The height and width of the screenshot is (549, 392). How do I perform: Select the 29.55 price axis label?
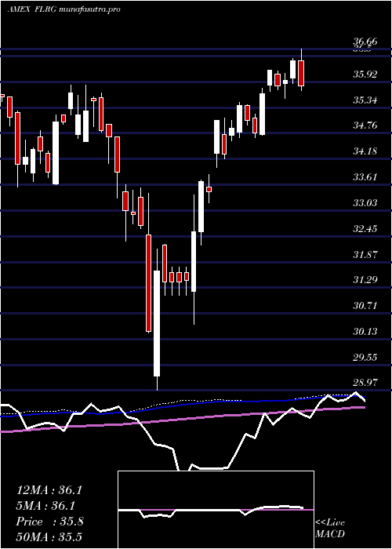coord(365,358)
